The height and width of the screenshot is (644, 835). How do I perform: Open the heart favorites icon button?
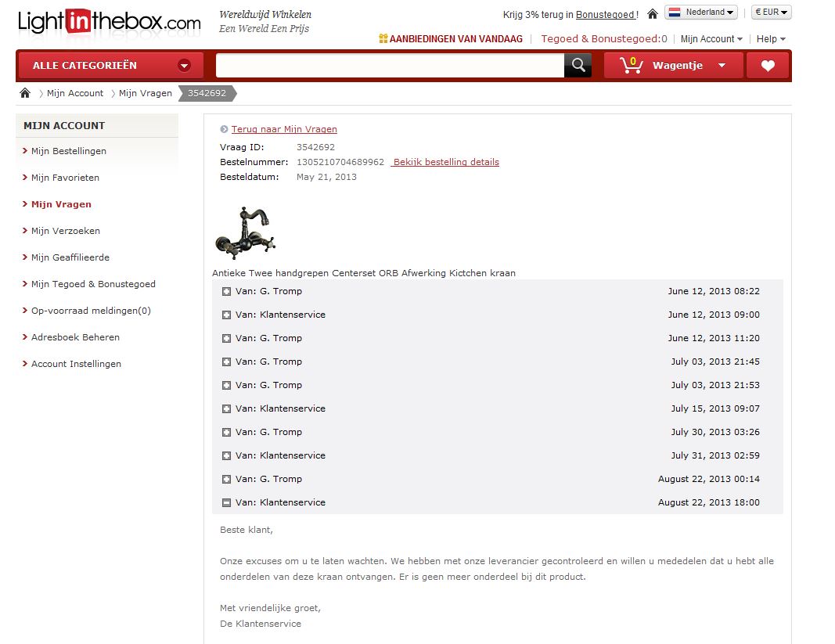768,66
